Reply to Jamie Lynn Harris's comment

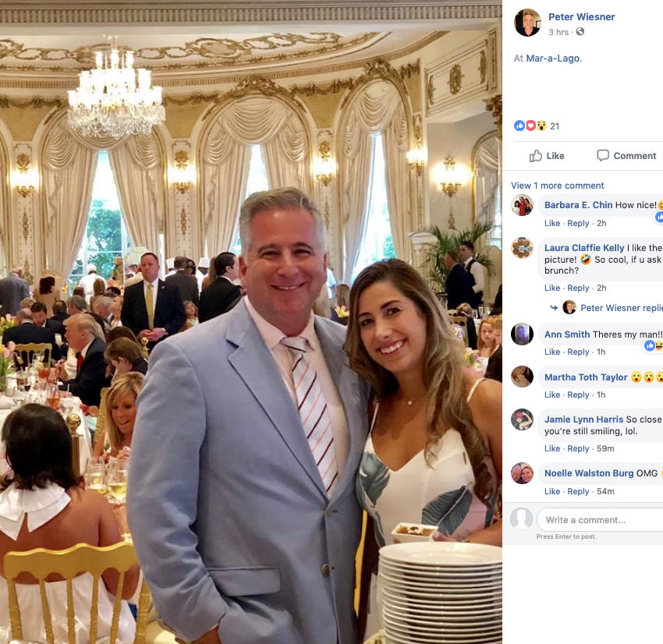[578, 448]
